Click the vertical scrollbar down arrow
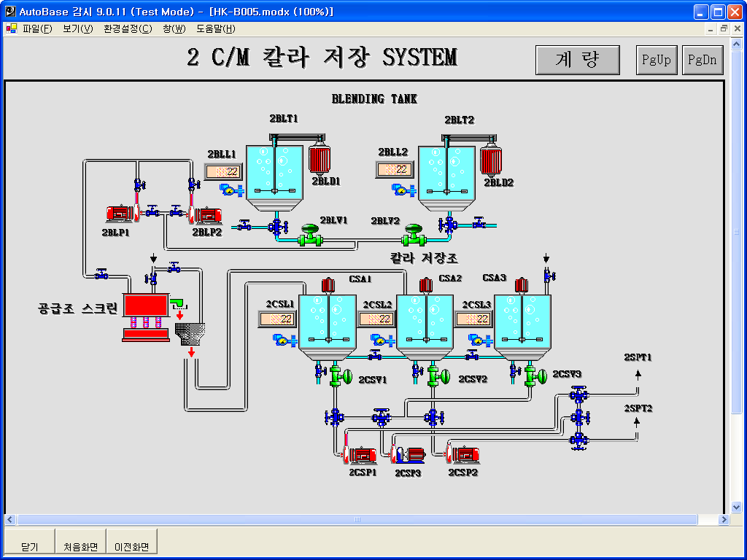The image size is (747, 560). click(736, 507)
